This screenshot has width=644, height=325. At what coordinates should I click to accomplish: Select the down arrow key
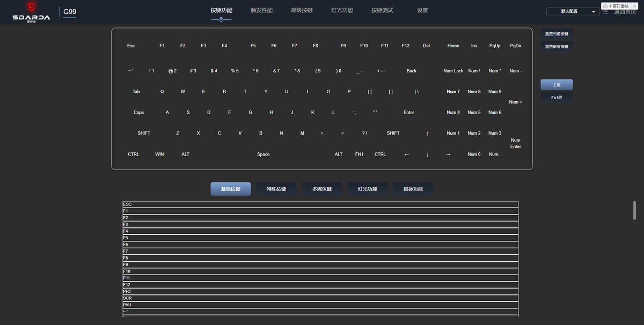427,154
